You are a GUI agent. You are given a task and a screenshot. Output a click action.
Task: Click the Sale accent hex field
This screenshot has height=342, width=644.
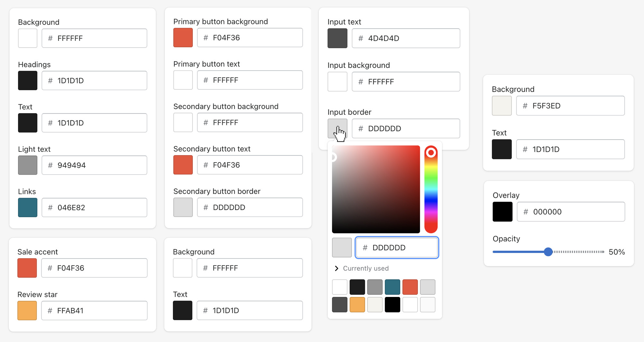pyautogui.click(x=94, y=268)
